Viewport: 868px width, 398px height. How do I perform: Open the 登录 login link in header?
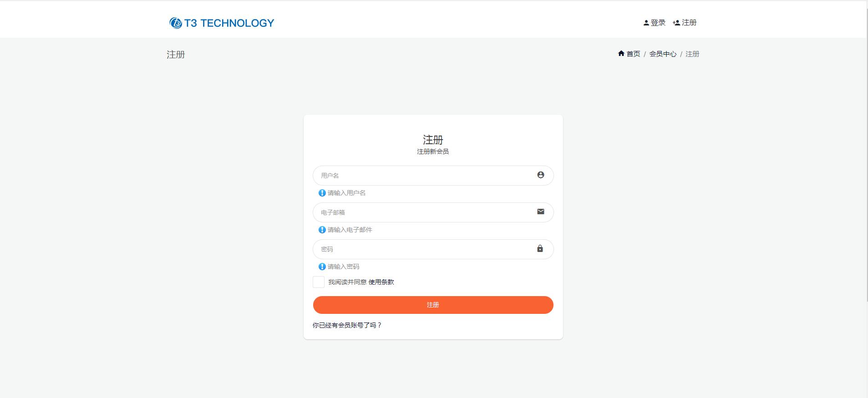click(x=655, y=23)
